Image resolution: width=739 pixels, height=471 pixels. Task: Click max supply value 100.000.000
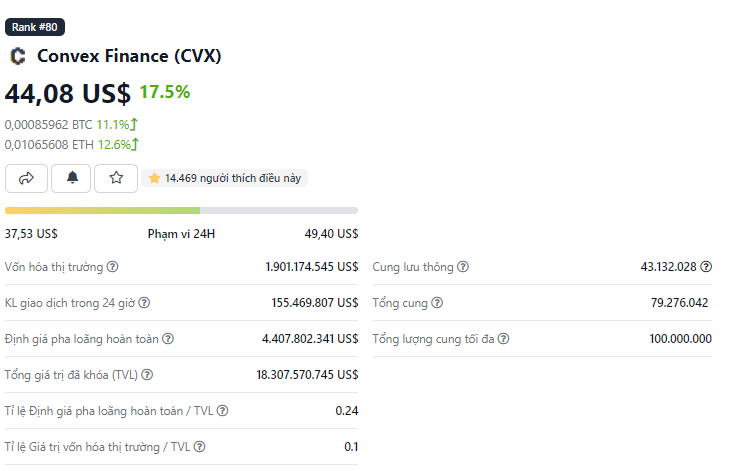[681, 339]
